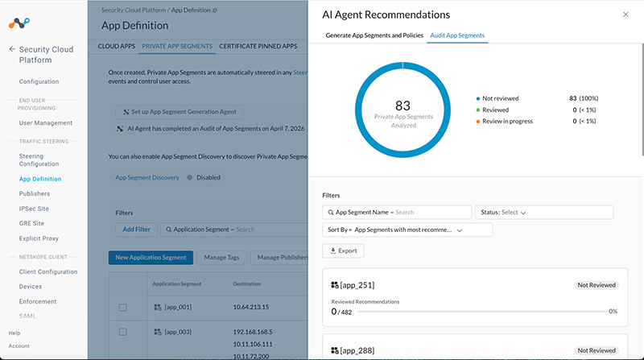Click Help at the sidebar bottom
Image resolution: width=644 pixels, height=360 pixels.
pos(14,333)
